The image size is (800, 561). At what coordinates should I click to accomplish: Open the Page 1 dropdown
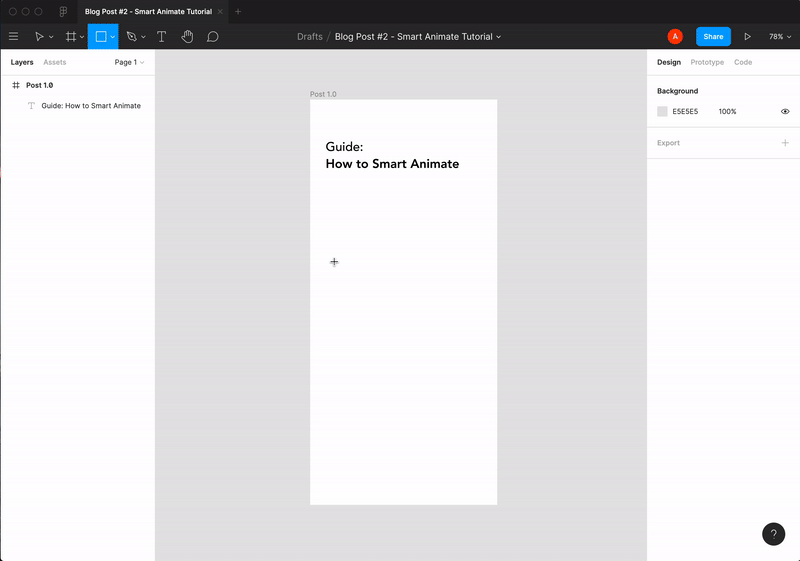click(129, 62)
